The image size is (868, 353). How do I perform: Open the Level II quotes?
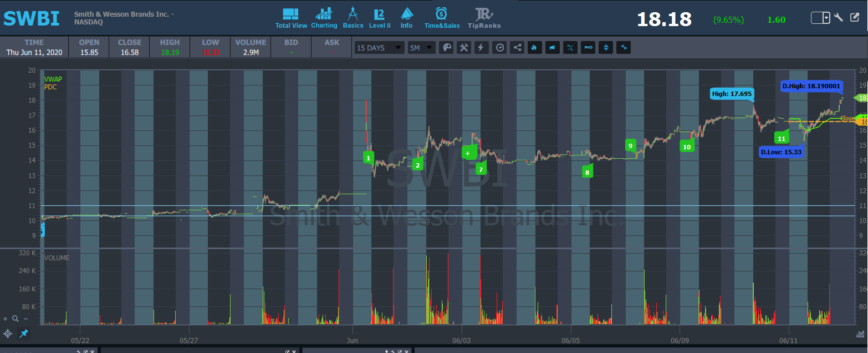(380, 18)
